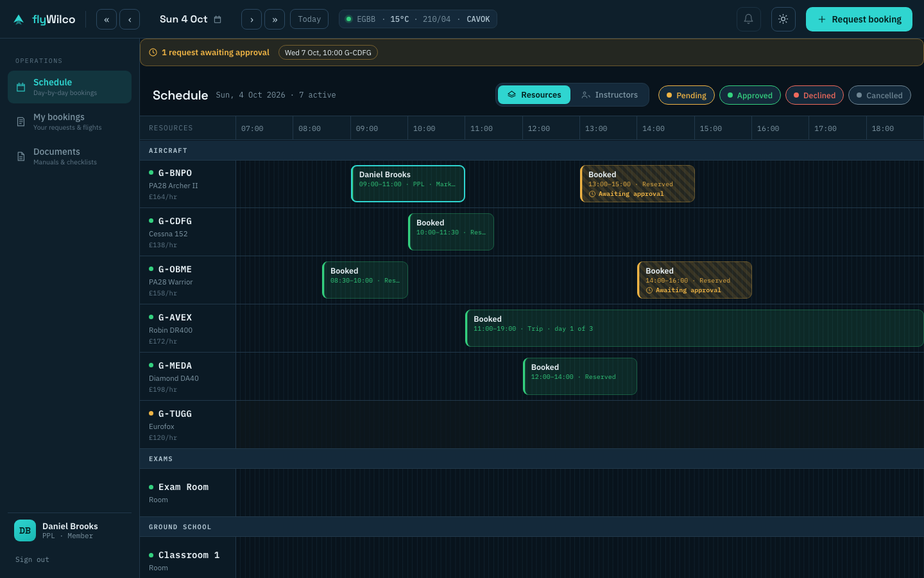This screenshot has height=578, width=924.
Task: Select the Classroom 1 resource
Action: pyautogui.click(x=187, y=557)
